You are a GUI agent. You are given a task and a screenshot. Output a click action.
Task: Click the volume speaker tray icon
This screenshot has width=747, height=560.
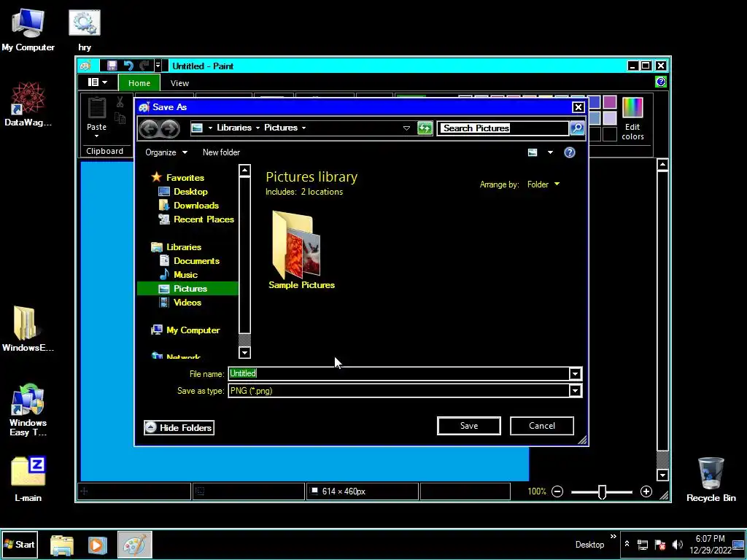(x=677, y=544)
